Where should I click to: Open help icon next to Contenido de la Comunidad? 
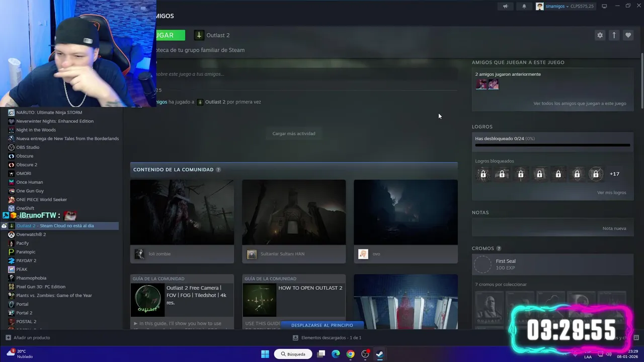pyautogui.click(x=218, y=170)
